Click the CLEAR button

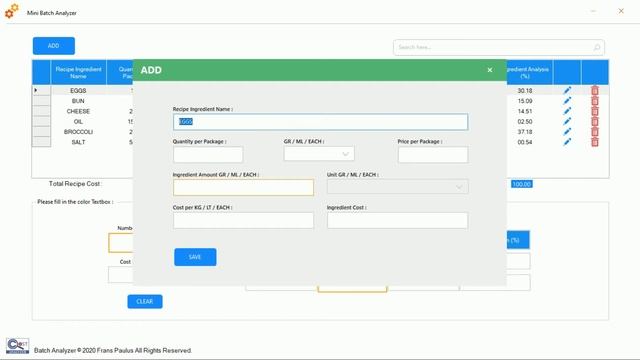(145, 302)
